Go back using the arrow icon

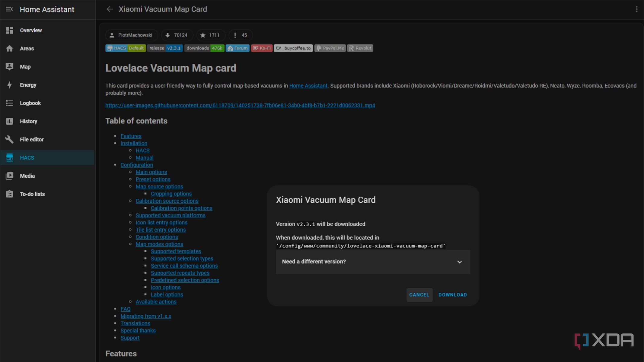(110, 9)
